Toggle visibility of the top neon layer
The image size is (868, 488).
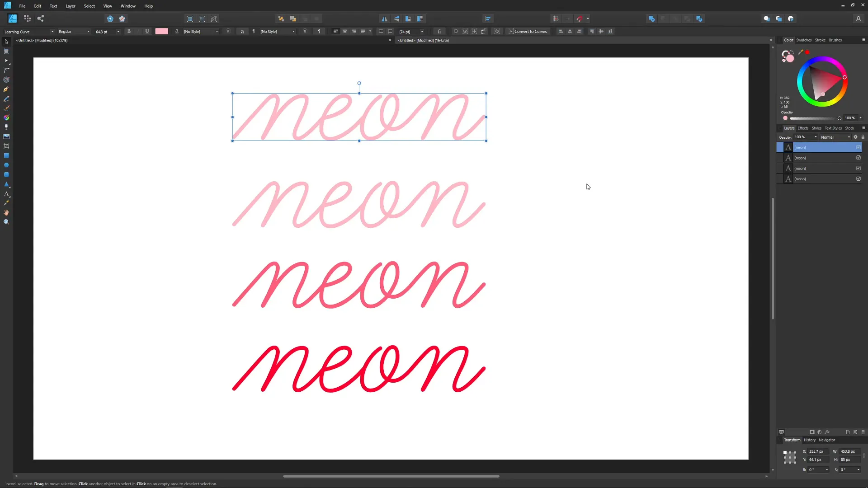click(x=858, y=147)
